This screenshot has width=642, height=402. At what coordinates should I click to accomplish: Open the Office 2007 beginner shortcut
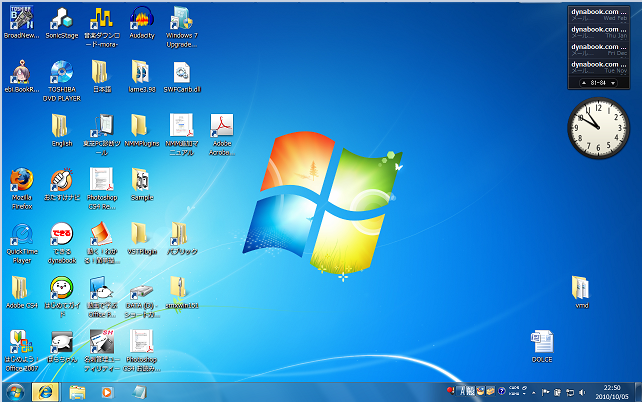(22, 351)
